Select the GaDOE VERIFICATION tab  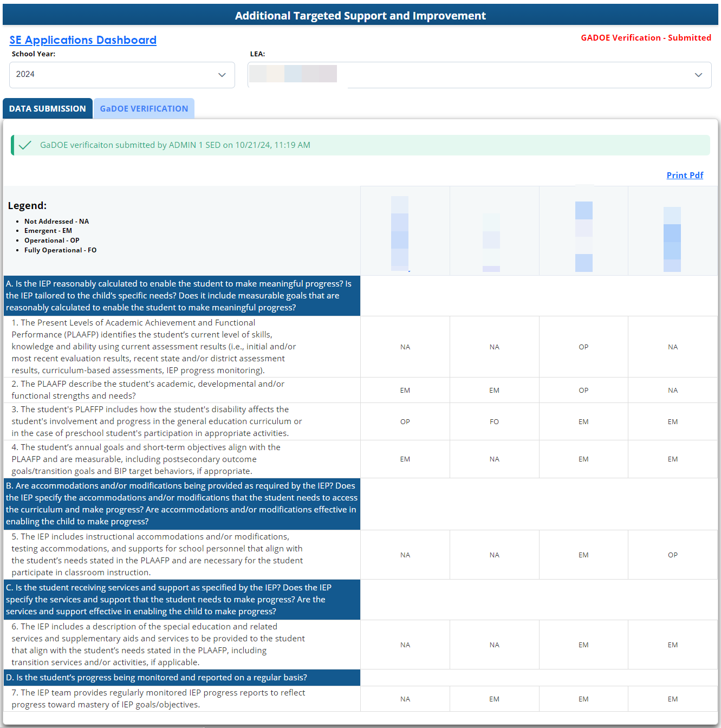(144, 108)
